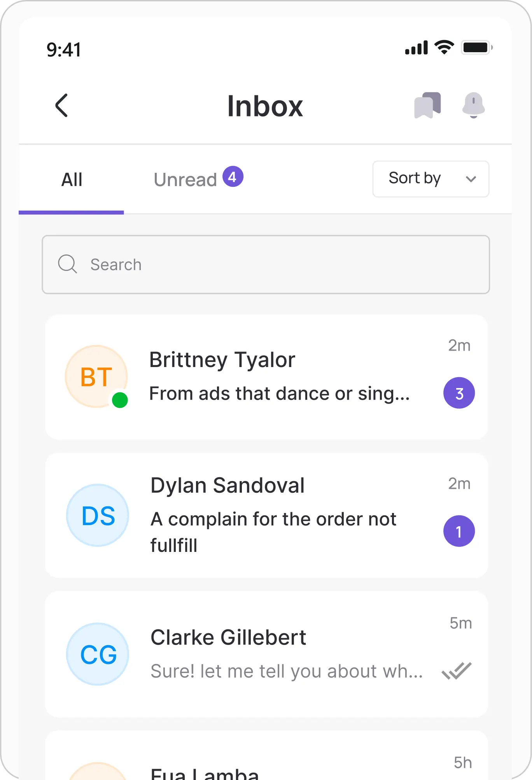Screen dimensions: 532x780
Task: Tap the 3 unread messages badge
Action: point(459,393)
